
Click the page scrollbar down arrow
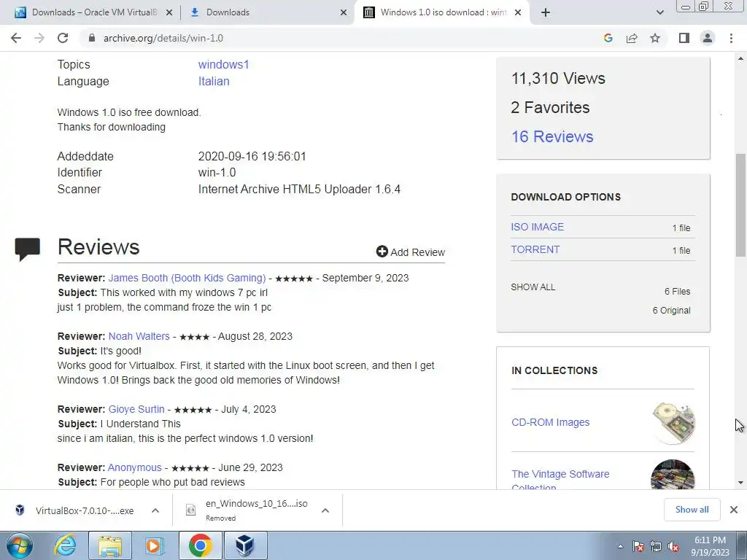point(740,483)
